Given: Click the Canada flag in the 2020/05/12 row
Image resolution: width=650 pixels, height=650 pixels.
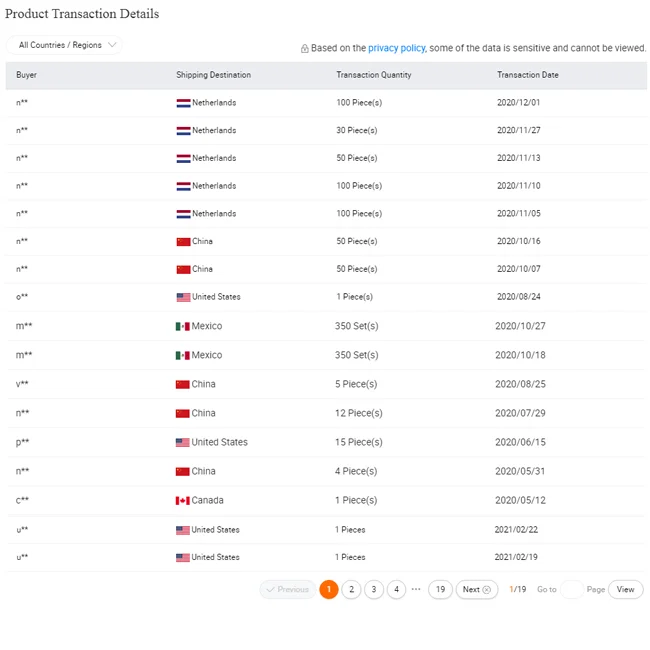Looking at the screenshot, I should click(182, 500).
